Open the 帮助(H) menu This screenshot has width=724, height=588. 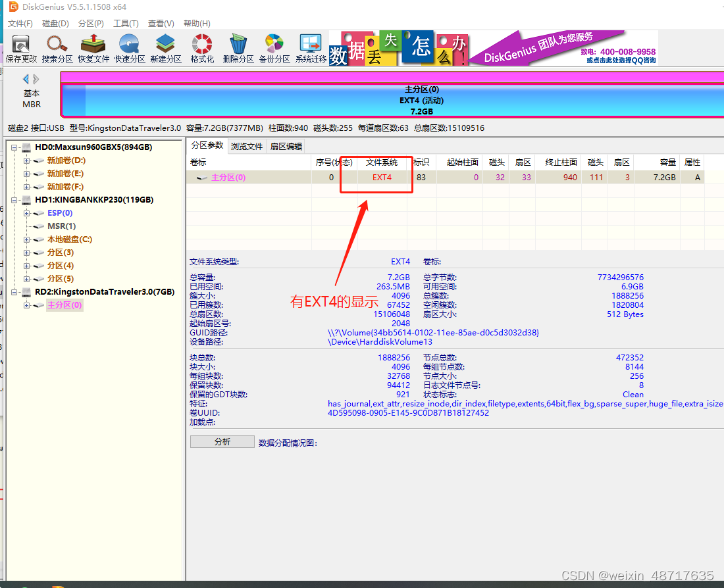(197, 24)
